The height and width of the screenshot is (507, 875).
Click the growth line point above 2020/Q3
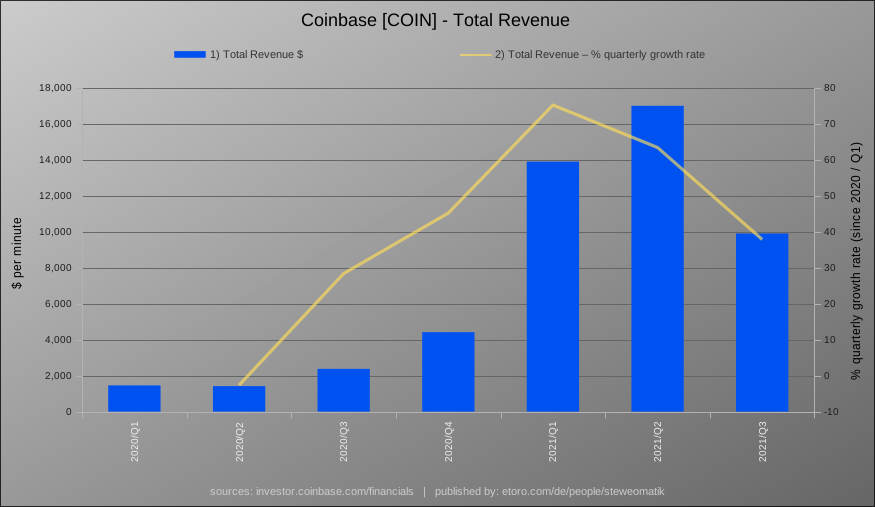(344, 273)
